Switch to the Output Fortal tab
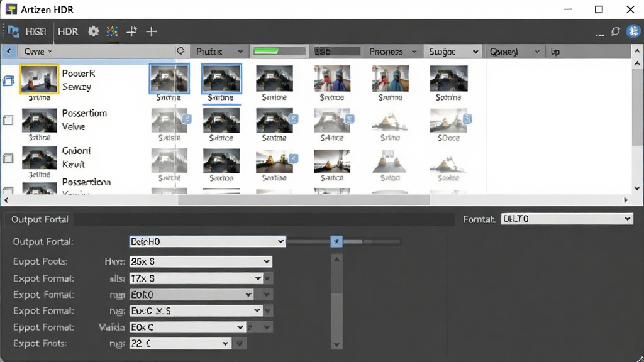This screenshot has height=362, width=644. click(40, 219)
